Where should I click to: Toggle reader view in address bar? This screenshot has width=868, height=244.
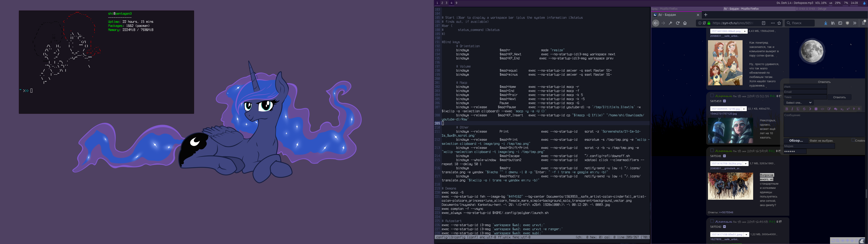point(764,23)
